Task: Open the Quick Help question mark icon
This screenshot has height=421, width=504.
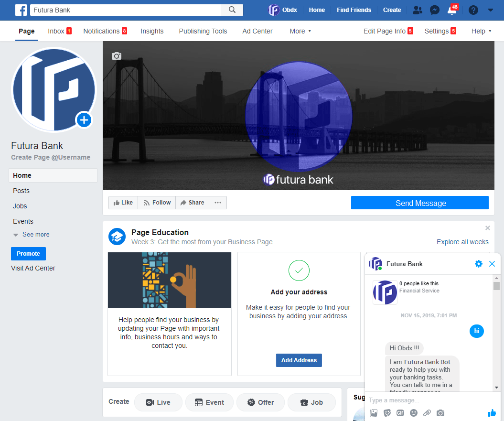Action: click(x=473, y=10)
